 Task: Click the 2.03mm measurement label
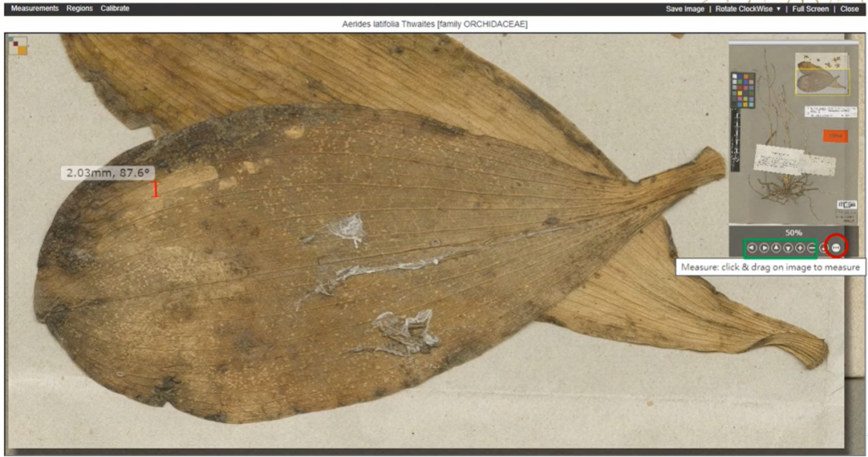point(109,173)
